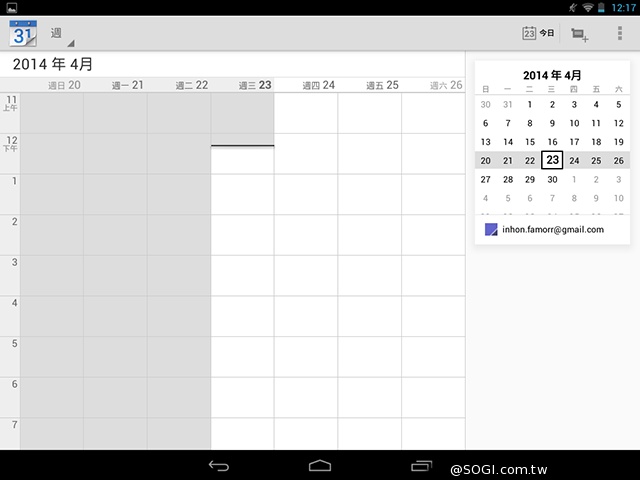
Task: Tap the main 2014 年 4月 heading
Action: (x=53, y=64)
